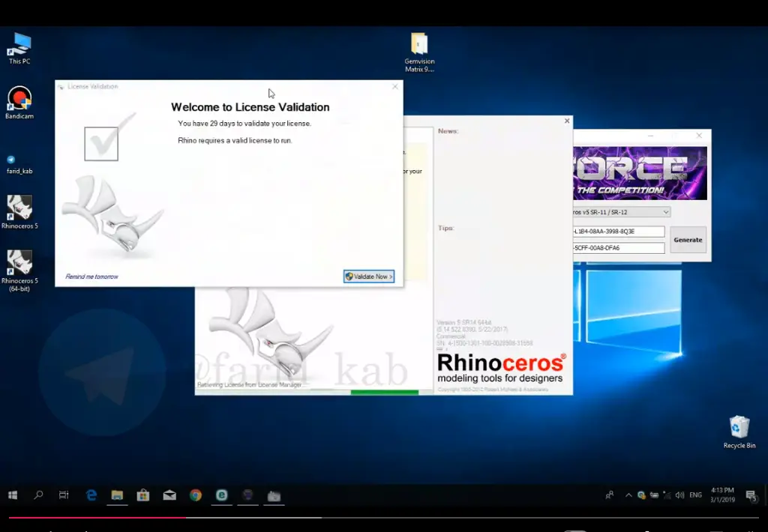Click the 'modeling tools for designers' tagline

coord(499,378)
